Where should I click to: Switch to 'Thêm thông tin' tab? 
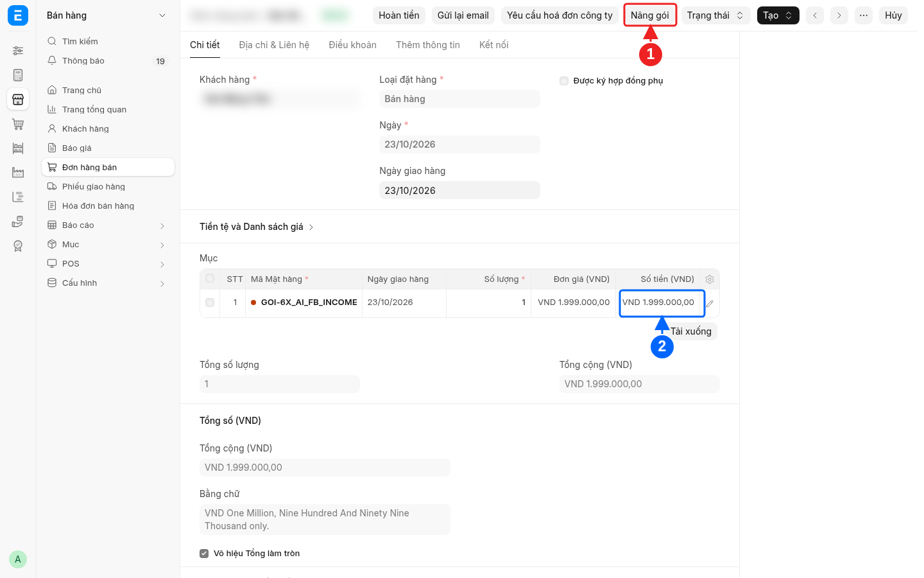click(x=428, y=45)
